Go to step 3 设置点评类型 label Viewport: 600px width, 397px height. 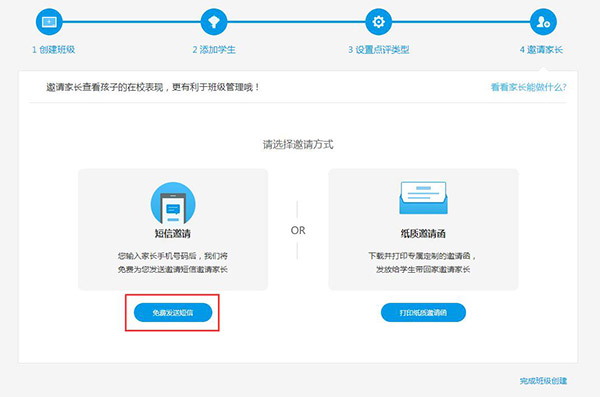(378, 49)
